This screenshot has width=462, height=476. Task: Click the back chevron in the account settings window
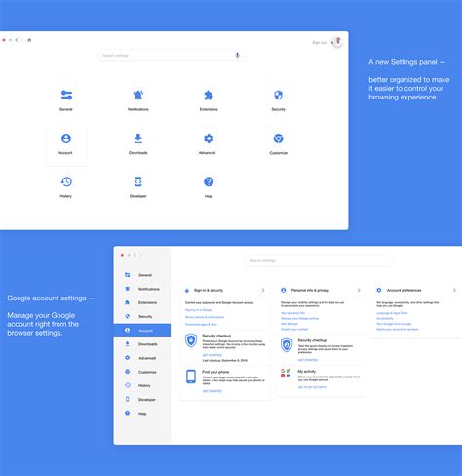135,255
